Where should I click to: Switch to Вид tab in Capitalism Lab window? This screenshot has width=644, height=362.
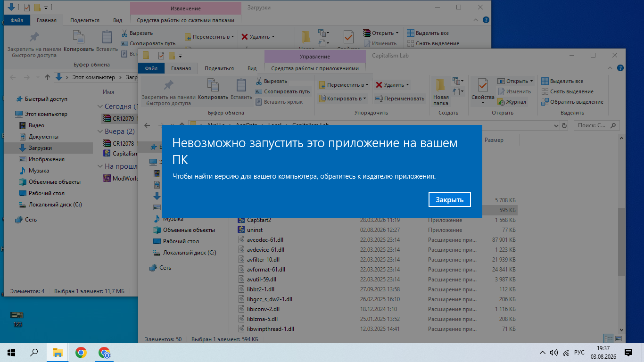(252, 68)
